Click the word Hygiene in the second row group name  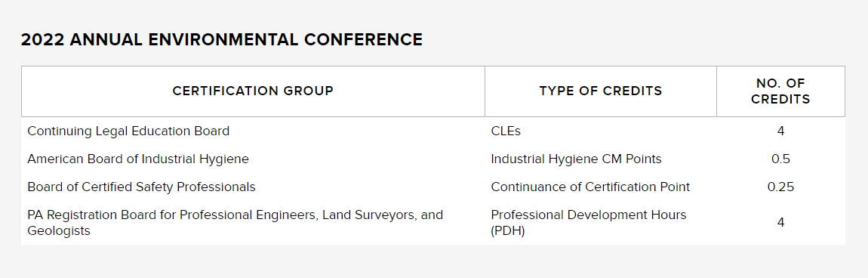tap(227, 159)
